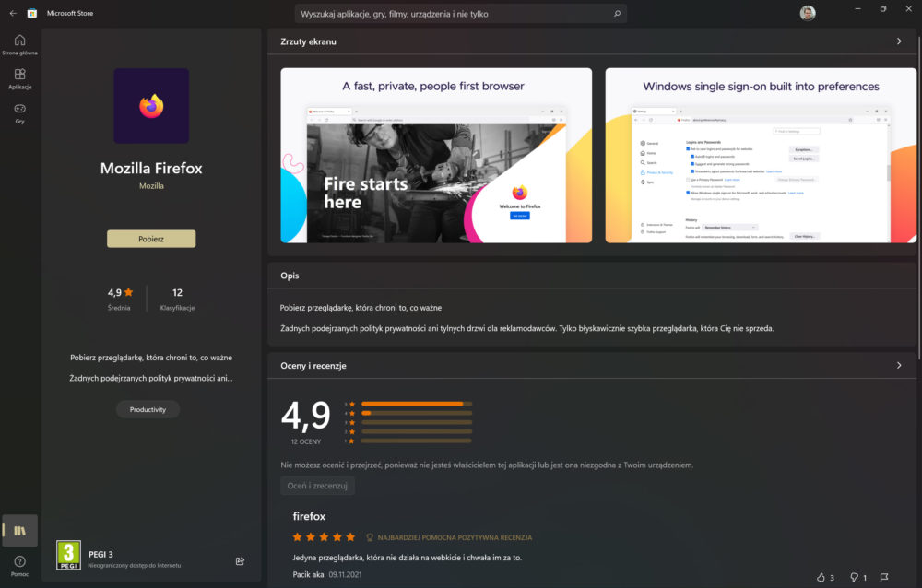The height and width of the screenshot is (588, 922).
Task: Click the Productivity category tag
Action: [148, 409]
